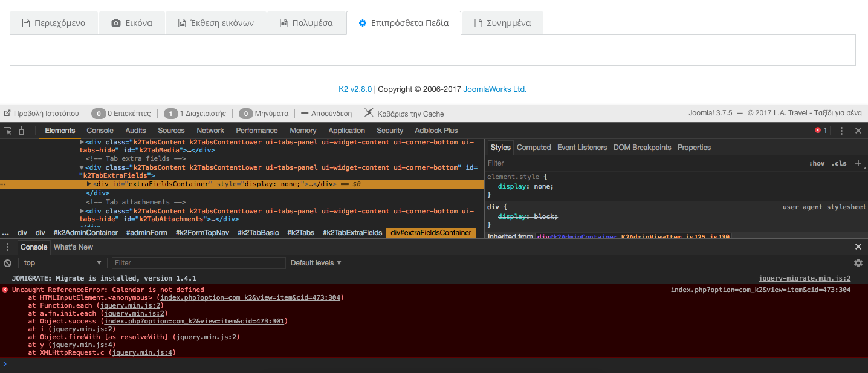Activate the inspect element picker icon

8,131
